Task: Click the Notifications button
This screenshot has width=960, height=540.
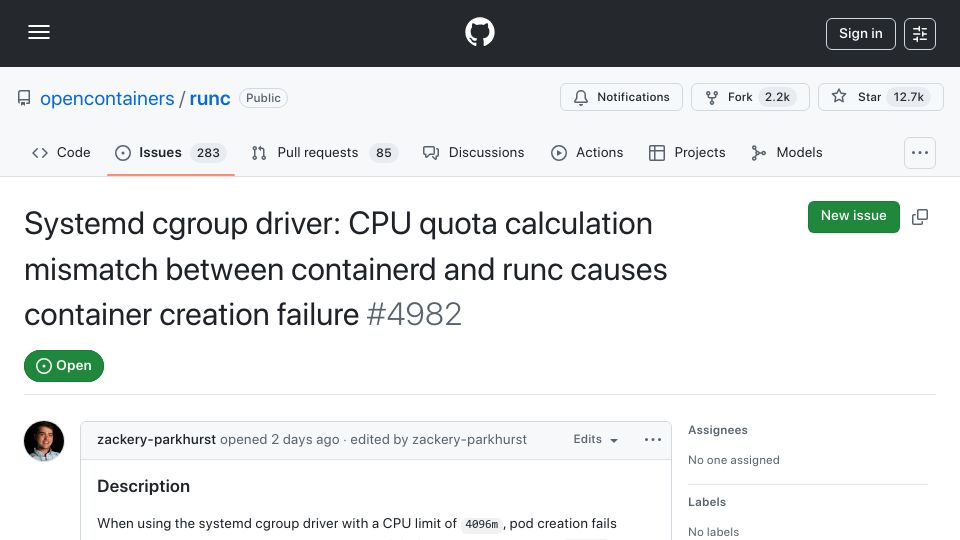Action: (621, 97)
